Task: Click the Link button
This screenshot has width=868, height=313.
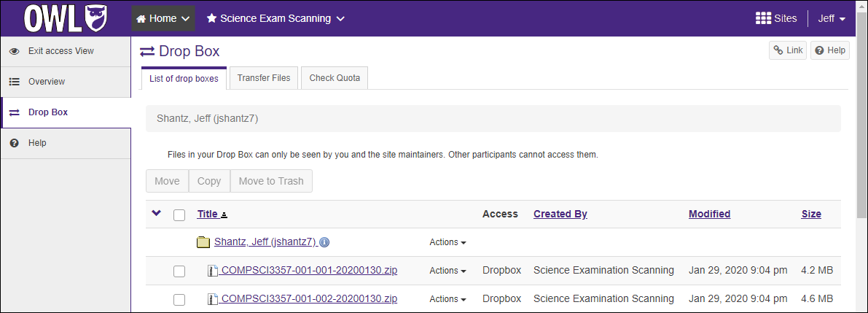Action: coord(788,50)
